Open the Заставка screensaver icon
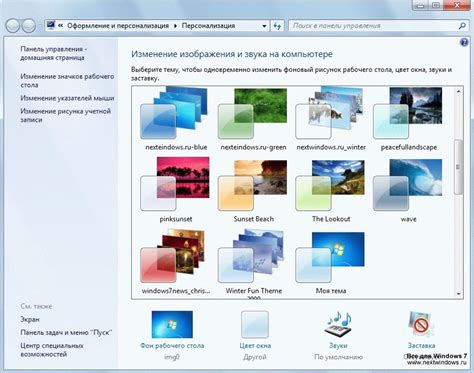 421,324
